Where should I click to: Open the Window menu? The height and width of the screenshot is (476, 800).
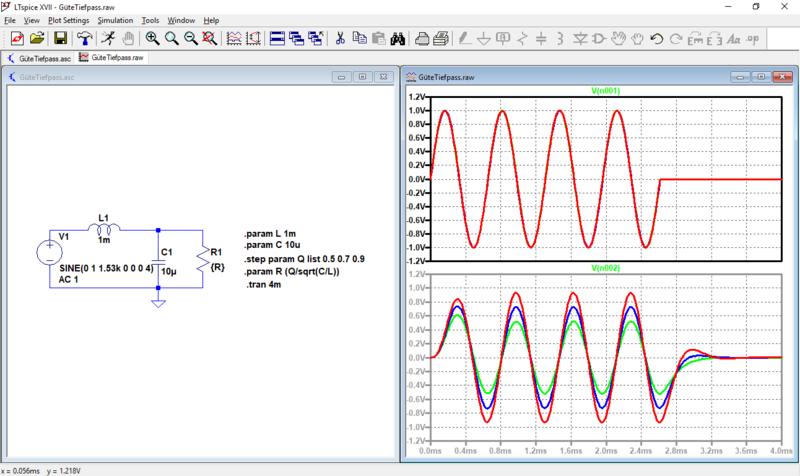point(181,20)
